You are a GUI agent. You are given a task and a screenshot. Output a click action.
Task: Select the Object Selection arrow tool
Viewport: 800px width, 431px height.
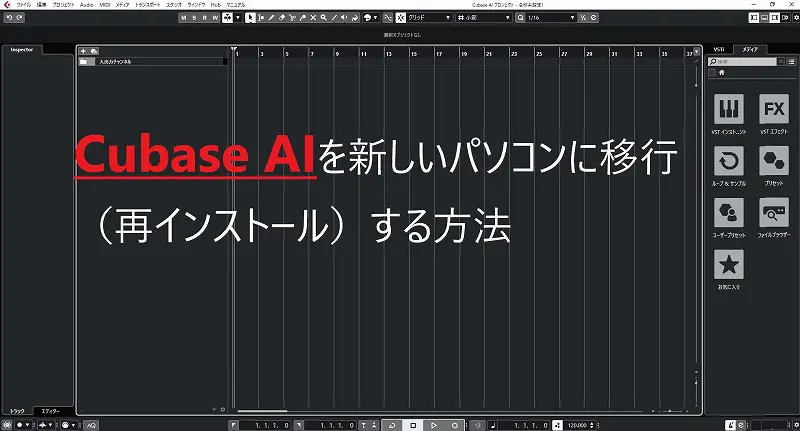[250, 17]
